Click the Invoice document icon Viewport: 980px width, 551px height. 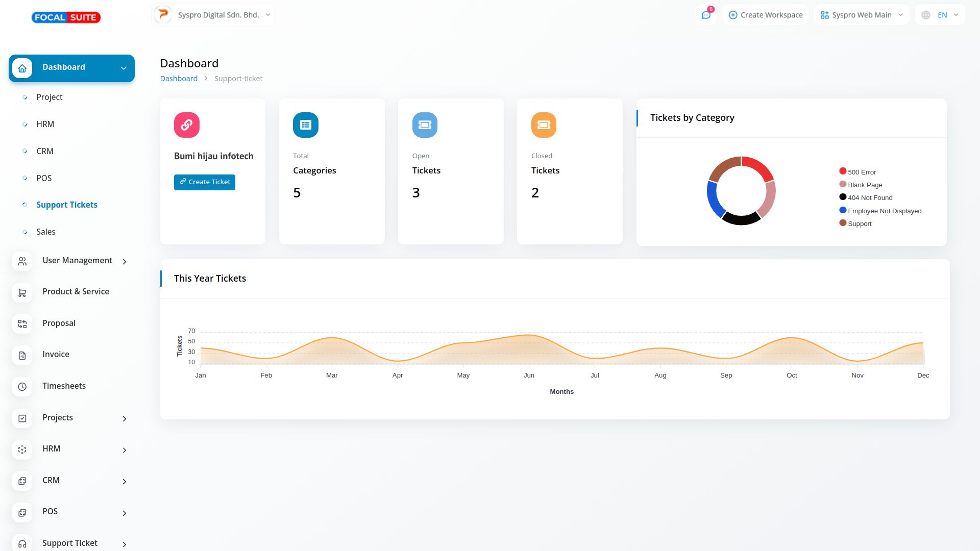coord(22,356)
